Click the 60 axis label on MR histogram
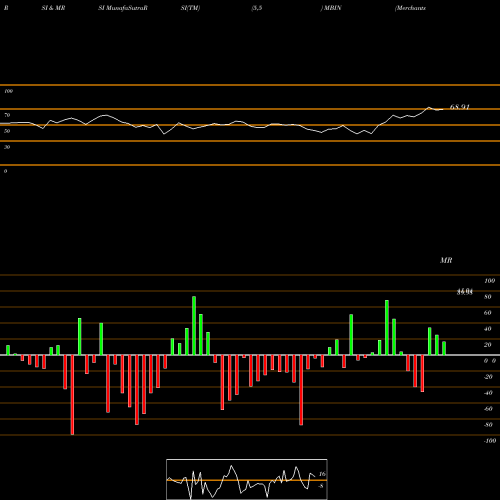The image size is (500, 500). 487,313
